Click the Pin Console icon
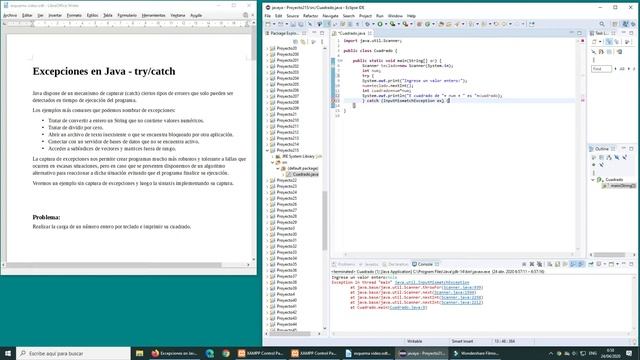640x360 pixels. click(x=591, y=264)
